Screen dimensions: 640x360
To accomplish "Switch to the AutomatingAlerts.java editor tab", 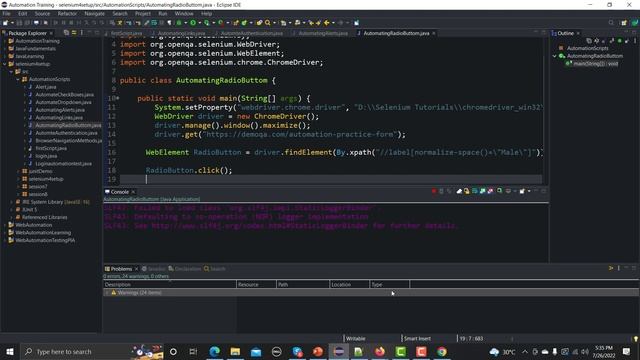I will pos(323,33).
